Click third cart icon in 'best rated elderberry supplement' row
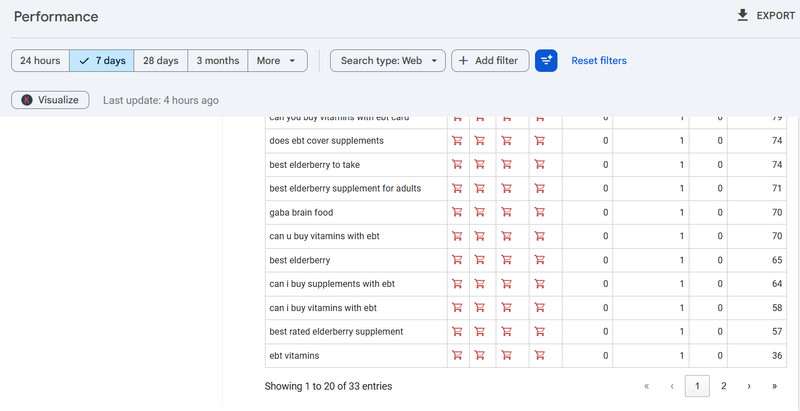The width and height of the screenshot is (800, 411). click(x=506, y=331)
